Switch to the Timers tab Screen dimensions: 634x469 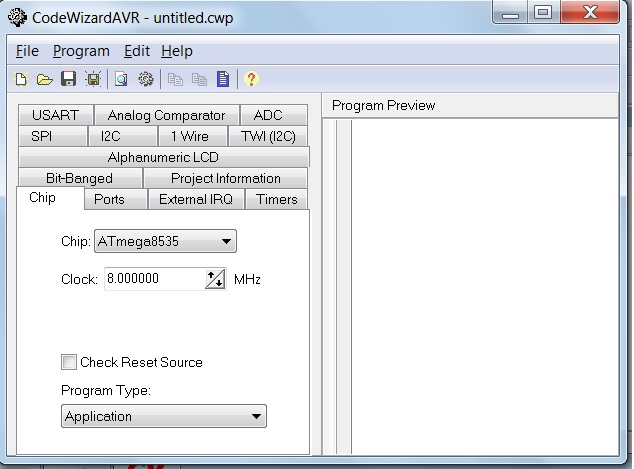[x=277, y=199]
